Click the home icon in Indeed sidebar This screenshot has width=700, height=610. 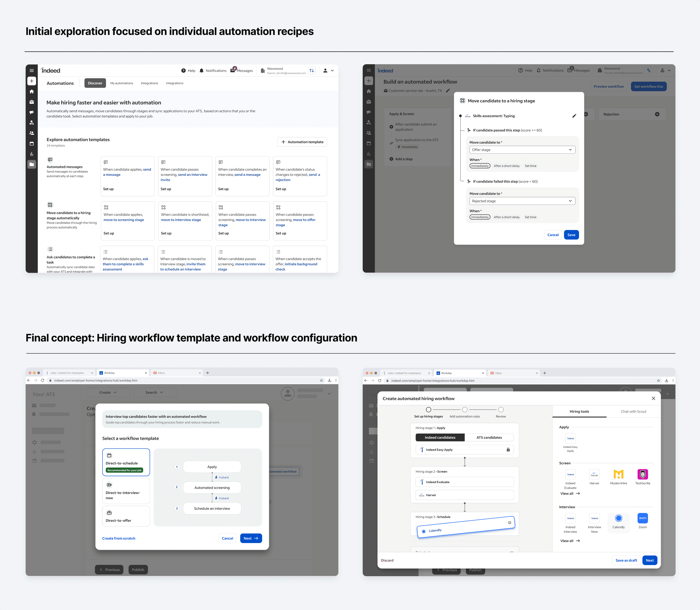coord(32,91)
